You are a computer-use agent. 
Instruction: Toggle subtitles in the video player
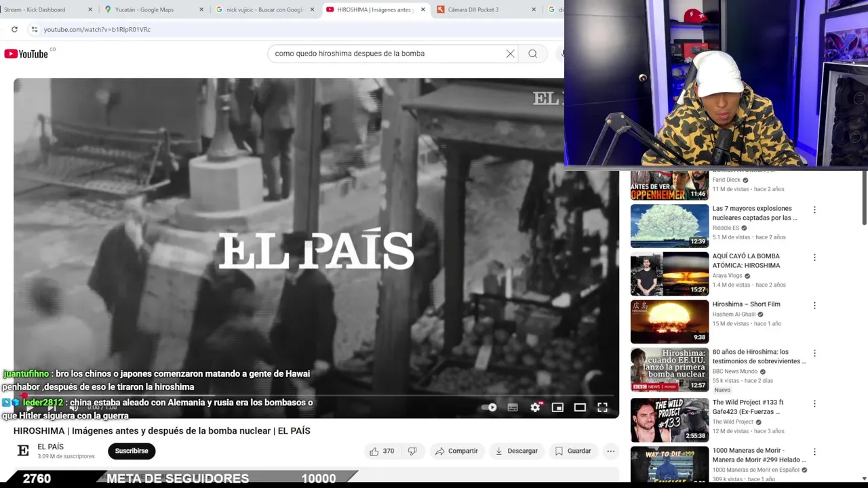[513, 407]
